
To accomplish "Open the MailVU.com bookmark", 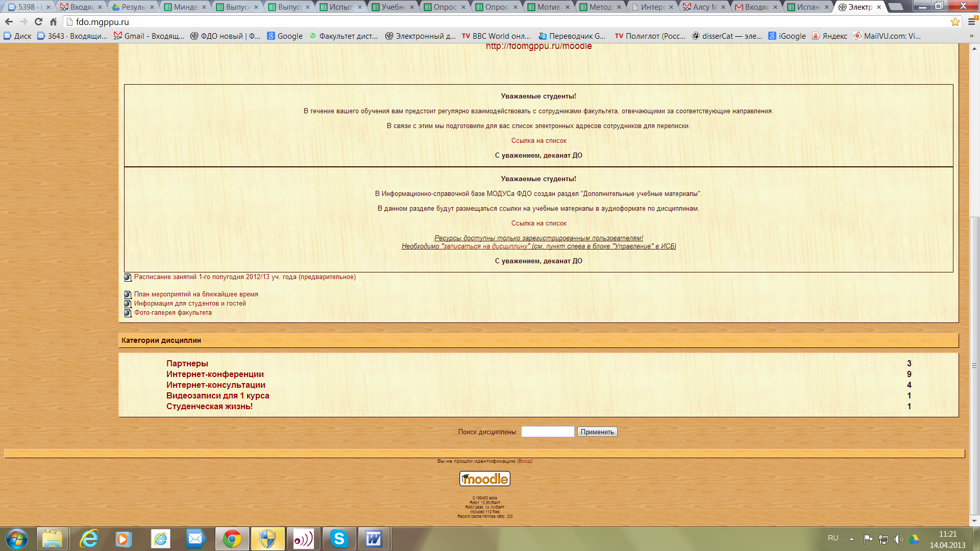I will coord(887,36).
